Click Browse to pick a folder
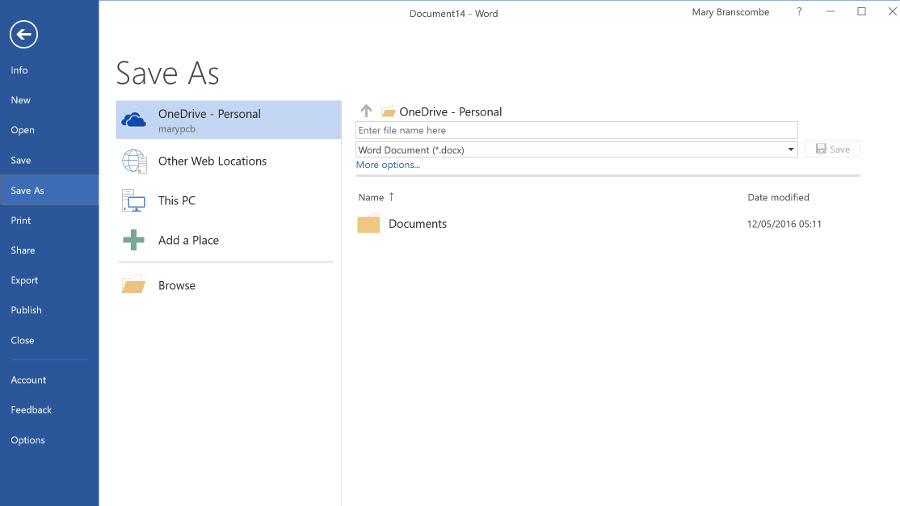This screenshot has height=506, width=900. (228, 285)
